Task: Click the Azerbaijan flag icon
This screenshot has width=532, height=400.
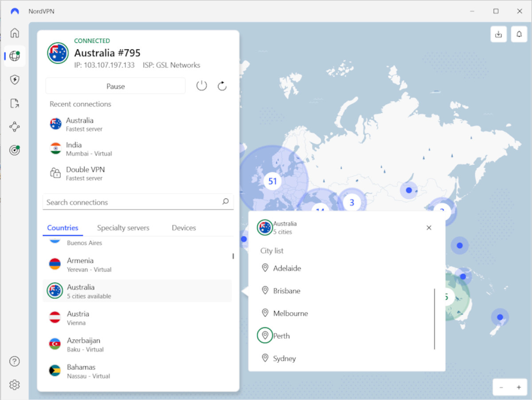Action: (x=55, y=344)
